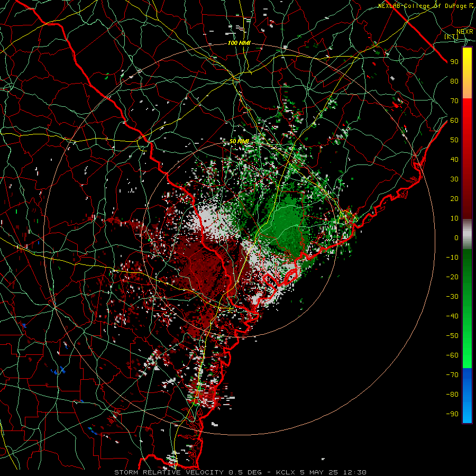
Task: Select the positive "30" scale label
Action: (x=454, y=179)
